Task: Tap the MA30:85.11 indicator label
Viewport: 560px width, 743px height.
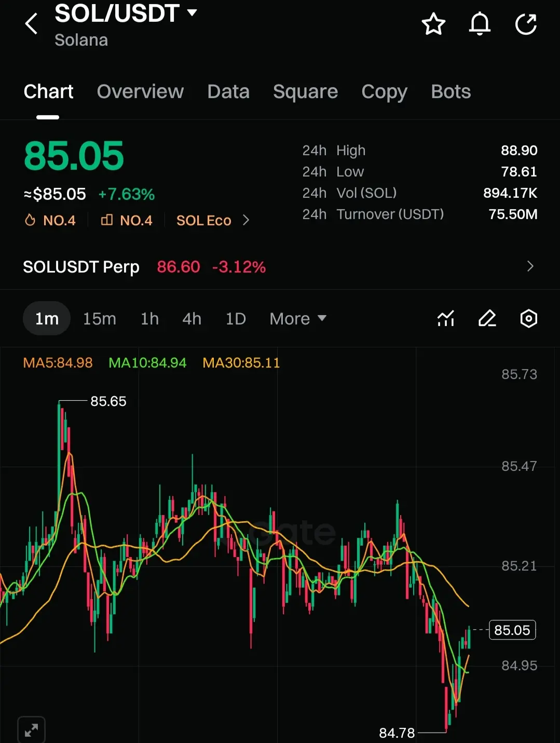Action: click(x=241, y=362)
